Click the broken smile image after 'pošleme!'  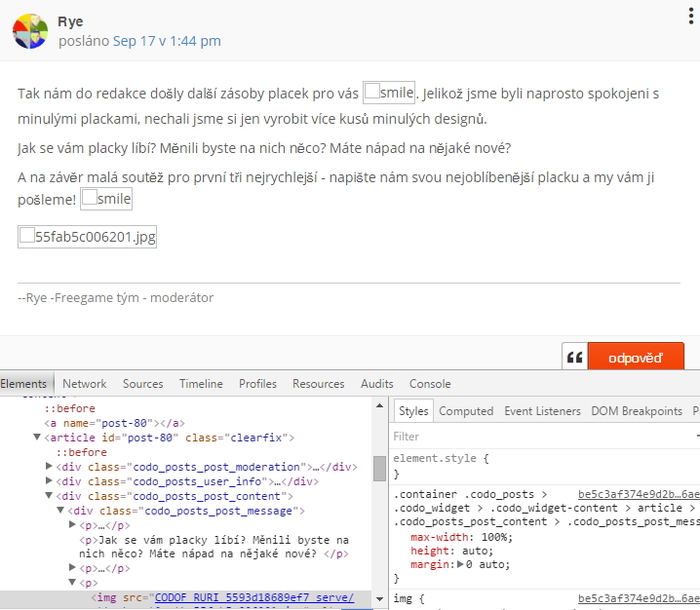106,199
